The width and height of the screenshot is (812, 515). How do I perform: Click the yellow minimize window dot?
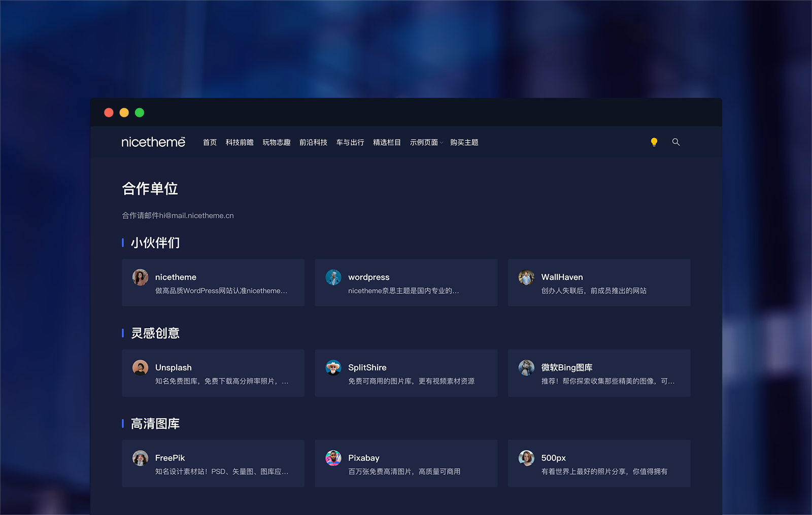point(124,113)
